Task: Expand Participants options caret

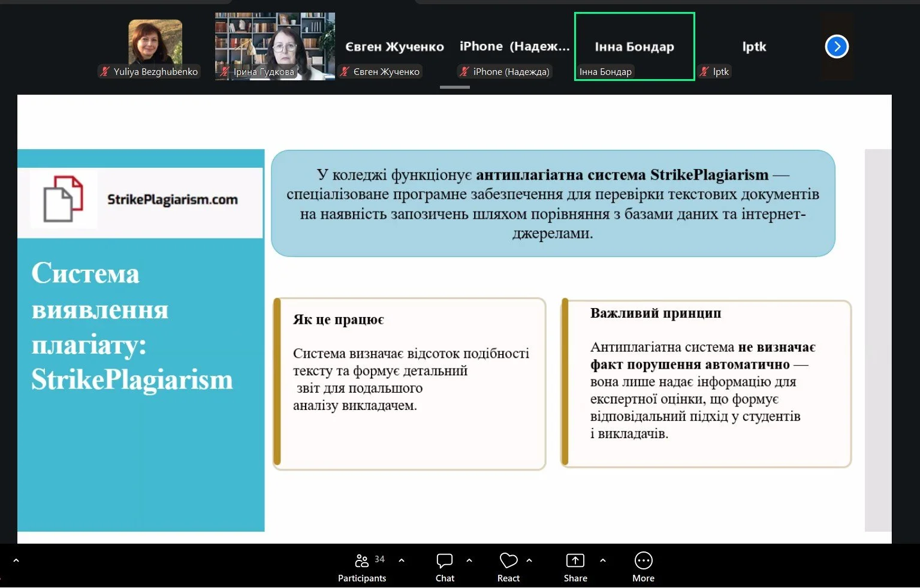Action: (402, 560)
